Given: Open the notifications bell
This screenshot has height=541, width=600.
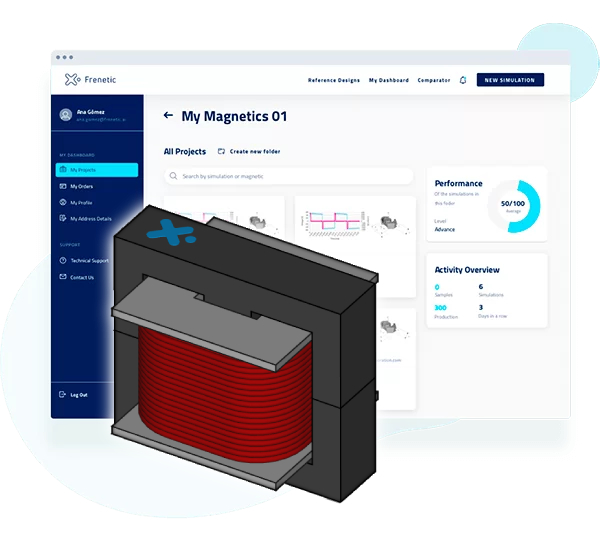Looking at the screenshot, I should [463, 80].
